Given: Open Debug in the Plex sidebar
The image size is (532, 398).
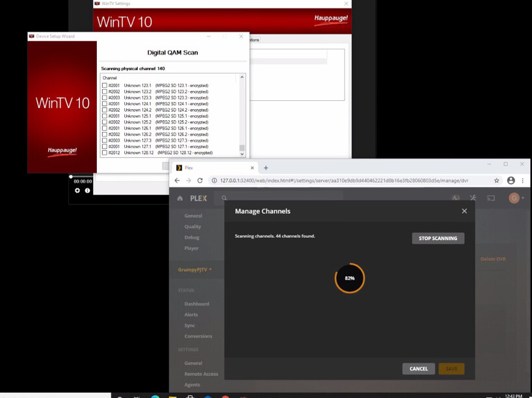Looking at the screenshot, I should [192, 237].
